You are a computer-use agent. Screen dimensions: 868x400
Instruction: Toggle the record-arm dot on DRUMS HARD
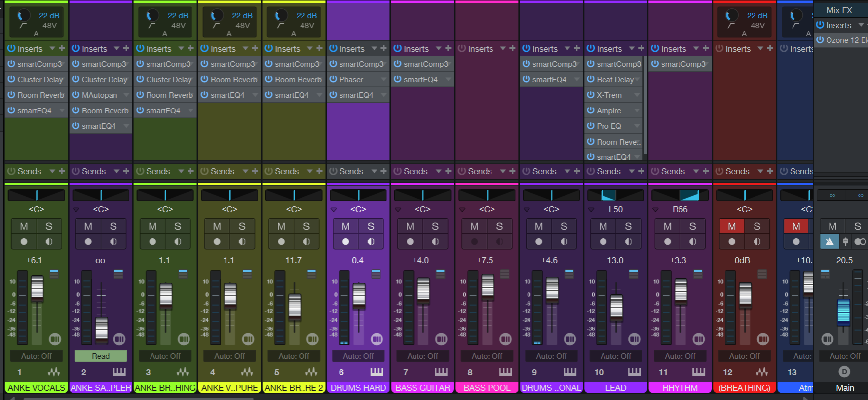pos(346,242)
